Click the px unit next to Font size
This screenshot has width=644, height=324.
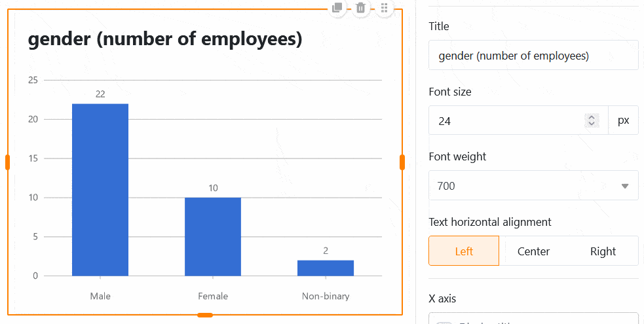[x=623, y=120]
